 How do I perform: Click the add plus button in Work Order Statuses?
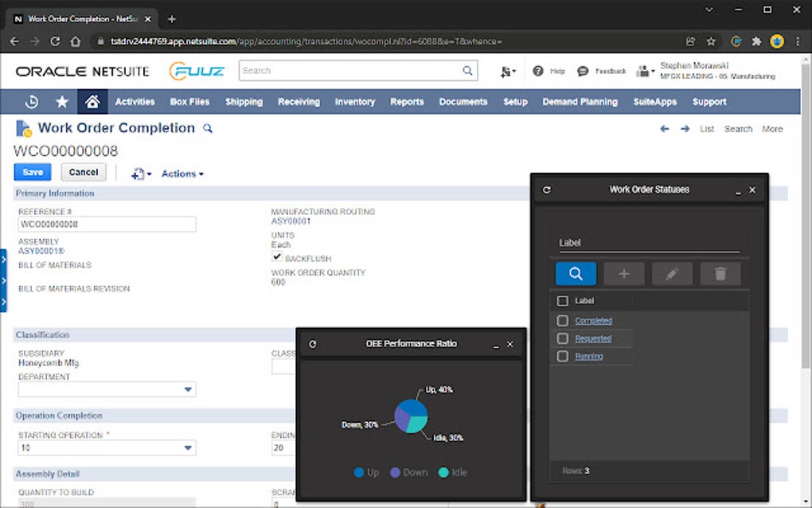[x=624, y=274]
